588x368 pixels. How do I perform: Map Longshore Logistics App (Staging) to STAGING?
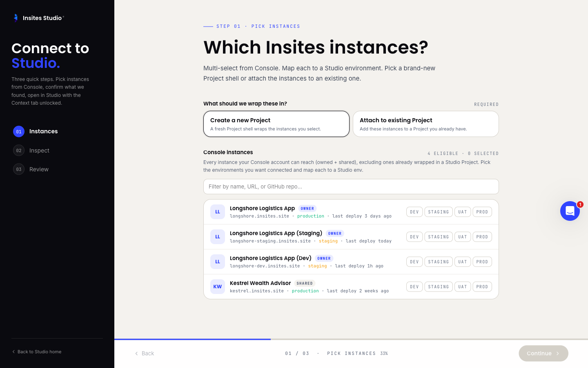(439, 237)
